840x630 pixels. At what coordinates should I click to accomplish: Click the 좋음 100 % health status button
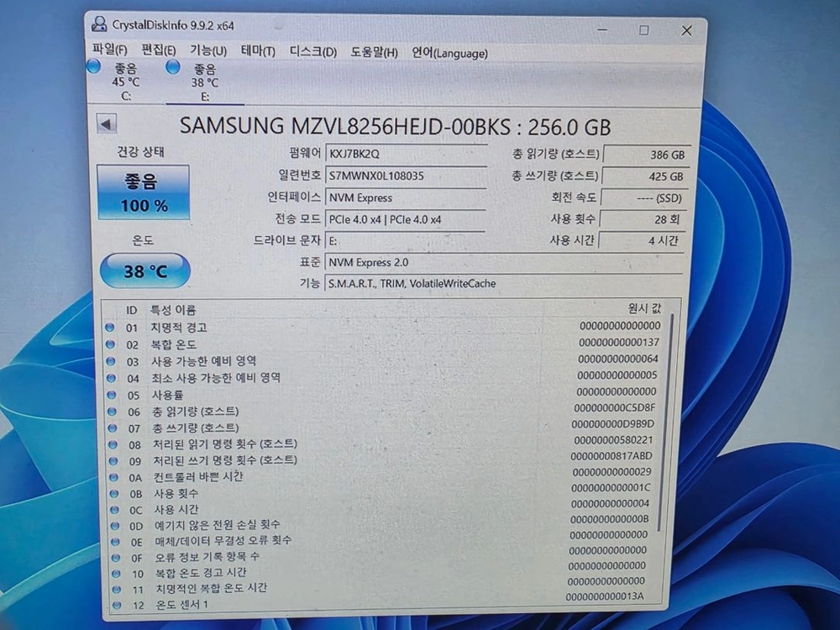point(143,192)
